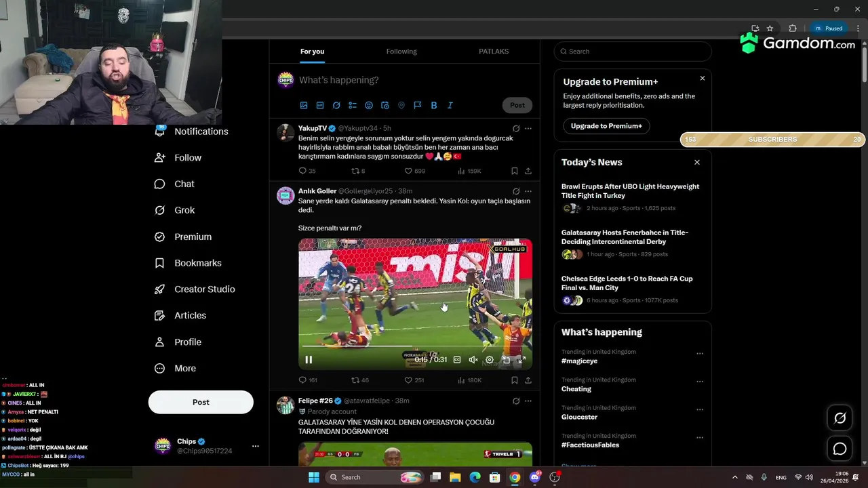The image size is (868, 488).
Task: Open the Windows Start menu
Action: tap(314, 477)
